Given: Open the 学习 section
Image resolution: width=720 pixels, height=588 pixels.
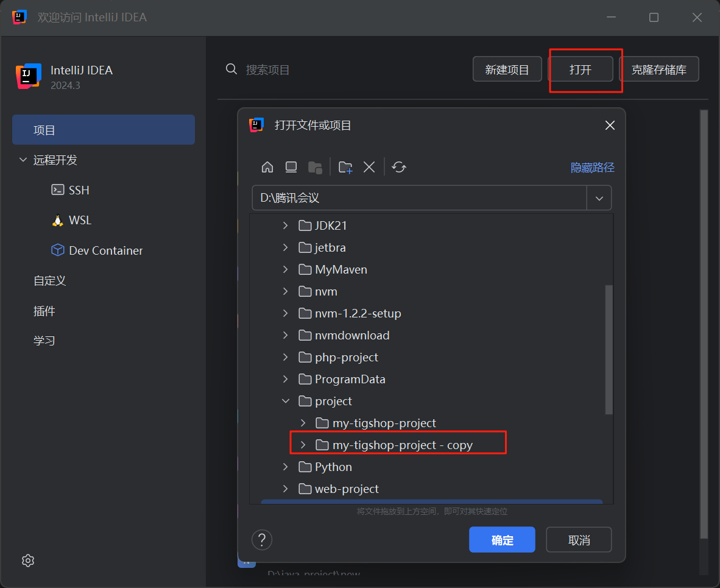Looking at the screenshot, I should (x=44, y=341).
